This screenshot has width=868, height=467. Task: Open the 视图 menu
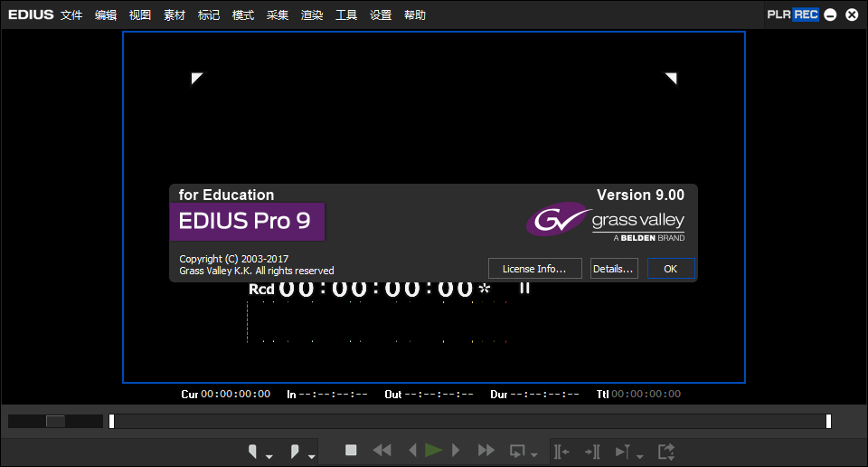(140, 15)
